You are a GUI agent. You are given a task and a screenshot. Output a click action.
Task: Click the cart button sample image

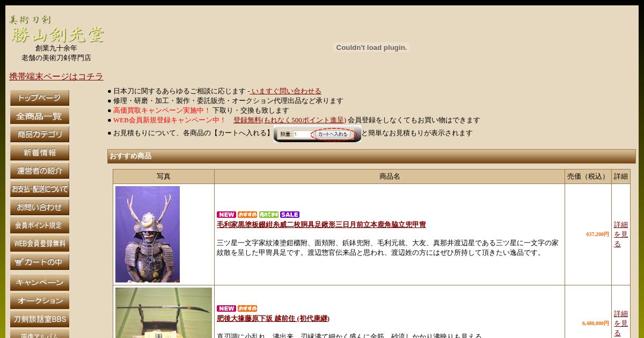[x=317, y=134]
